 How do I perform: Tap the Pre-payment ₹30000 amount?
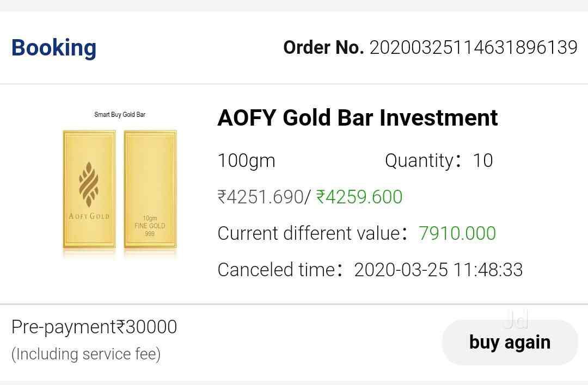[94, 327]
